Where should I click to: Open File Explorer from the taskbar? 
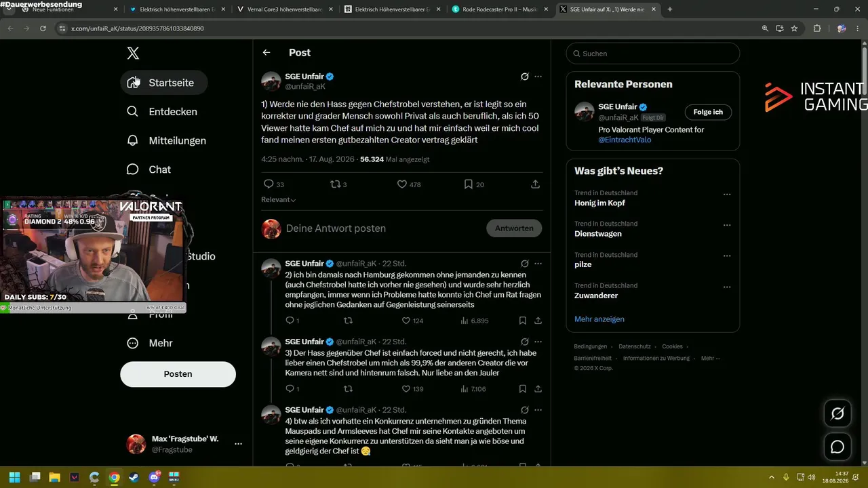[54, 477]
